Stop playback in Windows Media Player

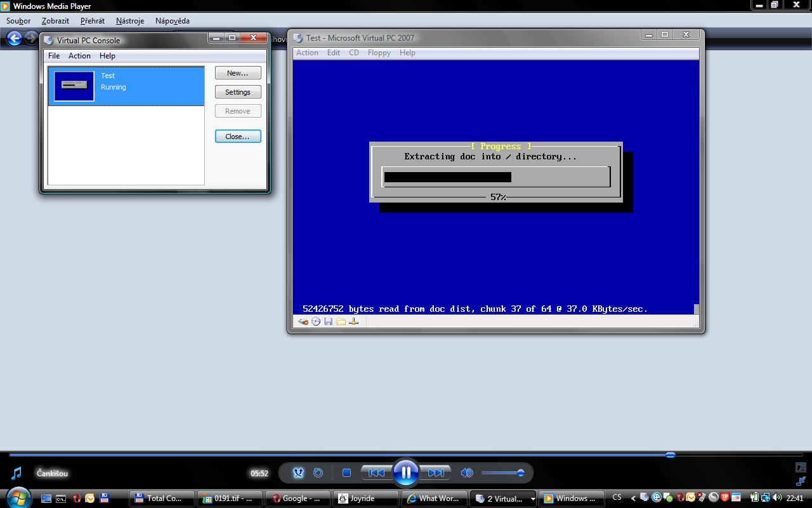coord(346,472)
